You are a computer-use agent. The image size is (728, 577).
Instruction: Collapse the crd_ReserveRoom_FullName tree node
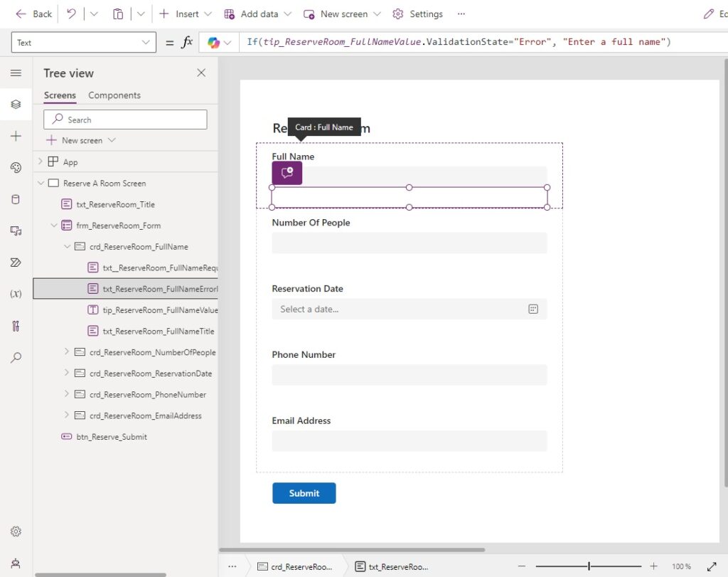pos(67,247)
